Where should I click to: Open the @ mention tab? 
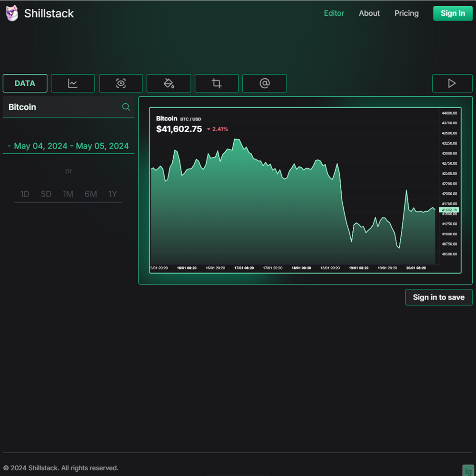pos(265,83)
